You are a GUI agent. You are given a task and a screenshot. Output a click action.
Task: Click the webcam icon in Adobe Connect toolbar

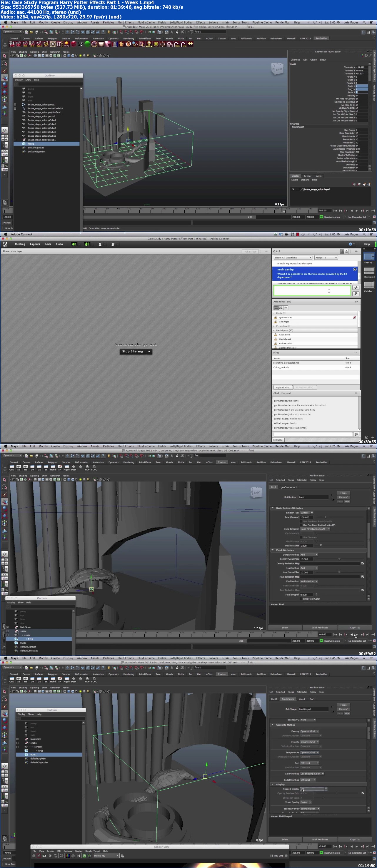[x=100, y=244]
